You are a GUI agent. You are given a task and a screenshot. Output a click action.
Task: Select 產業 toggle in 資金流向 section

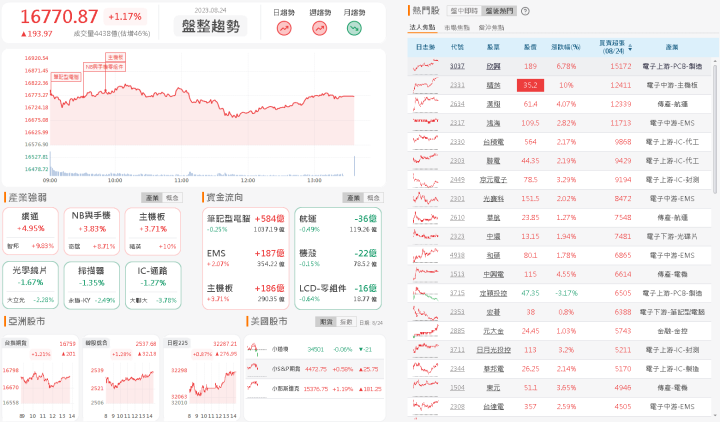click(x=353, y=198)
